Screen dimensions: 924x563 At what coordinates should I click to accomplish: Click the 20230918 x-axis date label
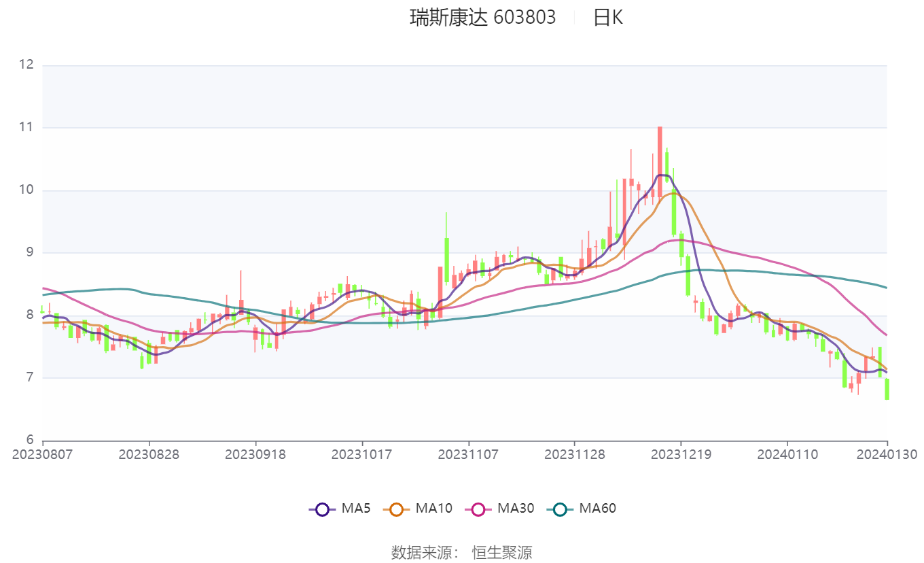point(255,454)
